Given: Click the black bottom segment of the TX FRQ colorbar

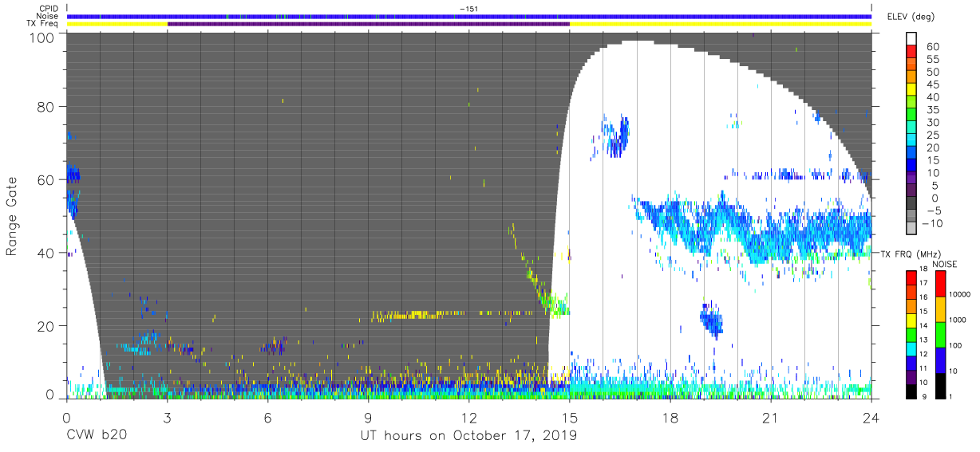Looking at the screenshot, I should [911, 391].
